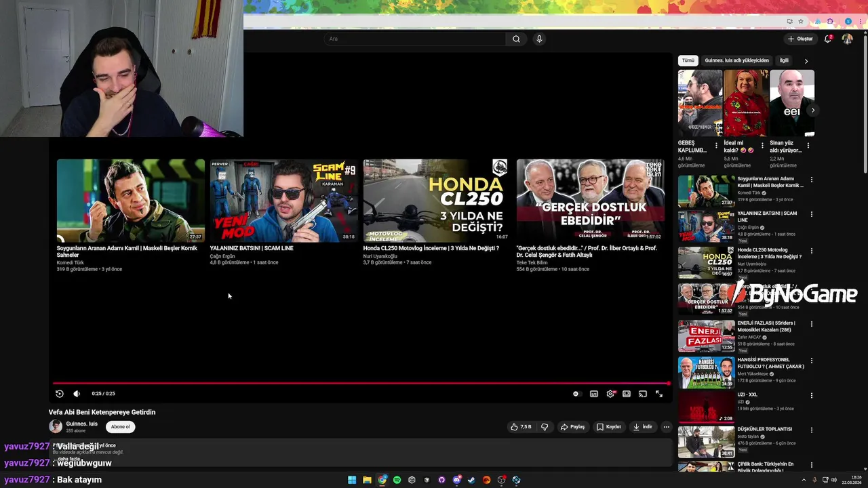Open the account avatar menu in the top right
Image resolution: width=868 pixels, height=488 pixels.
[847, 39]
